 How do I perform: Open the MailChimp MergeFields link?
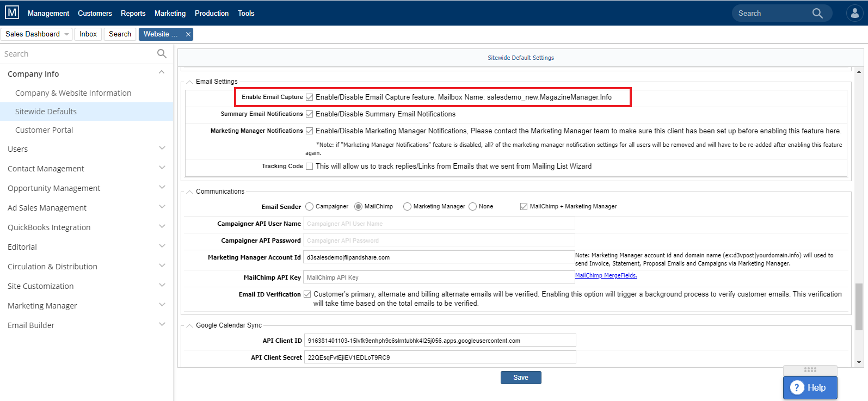[x=606, y=275]
